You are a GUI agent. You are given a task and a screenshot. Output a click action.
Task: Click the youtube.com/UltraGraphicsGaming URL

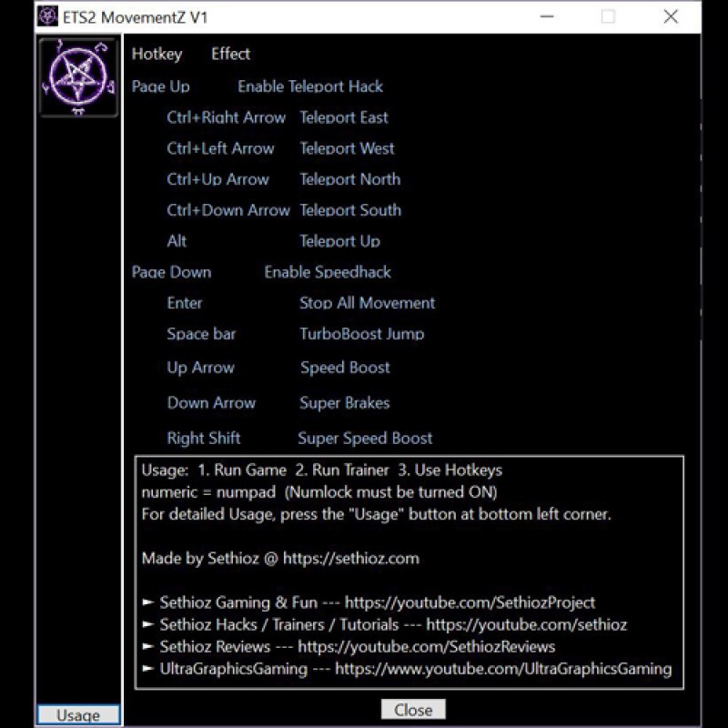coord(503,669)
